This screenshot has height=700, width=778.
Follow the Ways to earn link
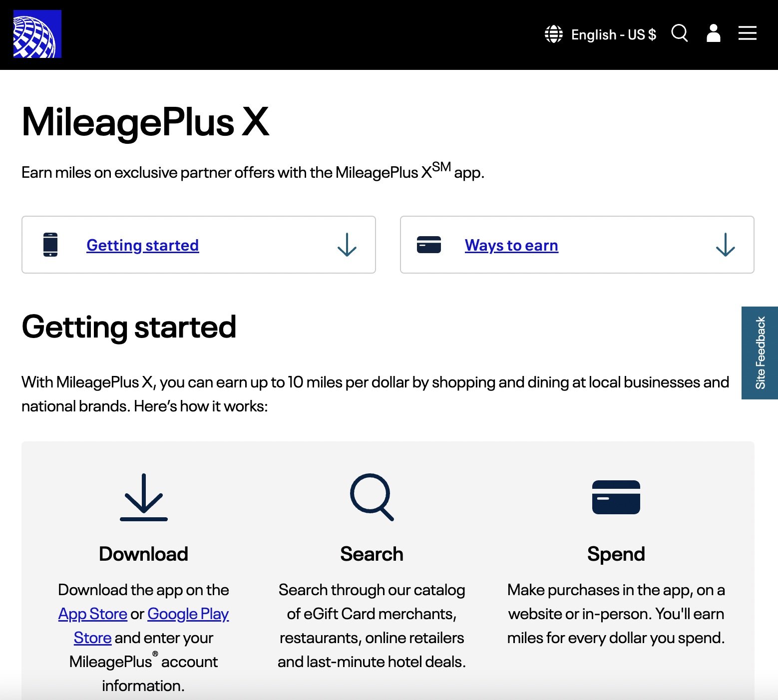coord(512,245)
